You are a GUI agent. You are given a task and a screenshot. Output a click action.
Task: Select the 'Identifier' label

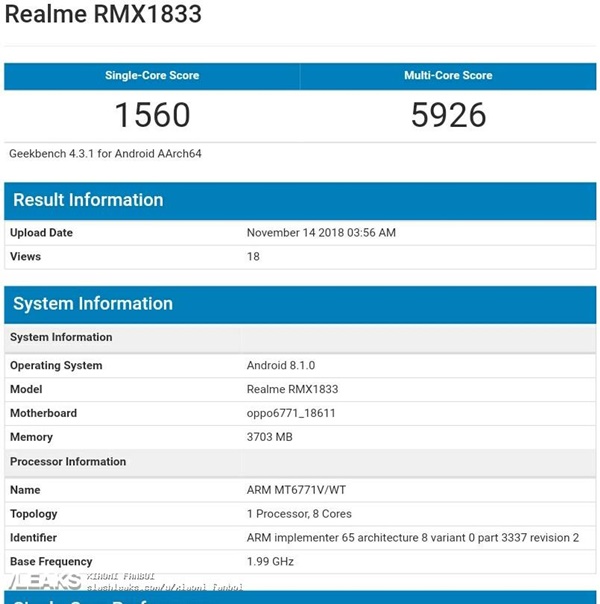point(34,538)
